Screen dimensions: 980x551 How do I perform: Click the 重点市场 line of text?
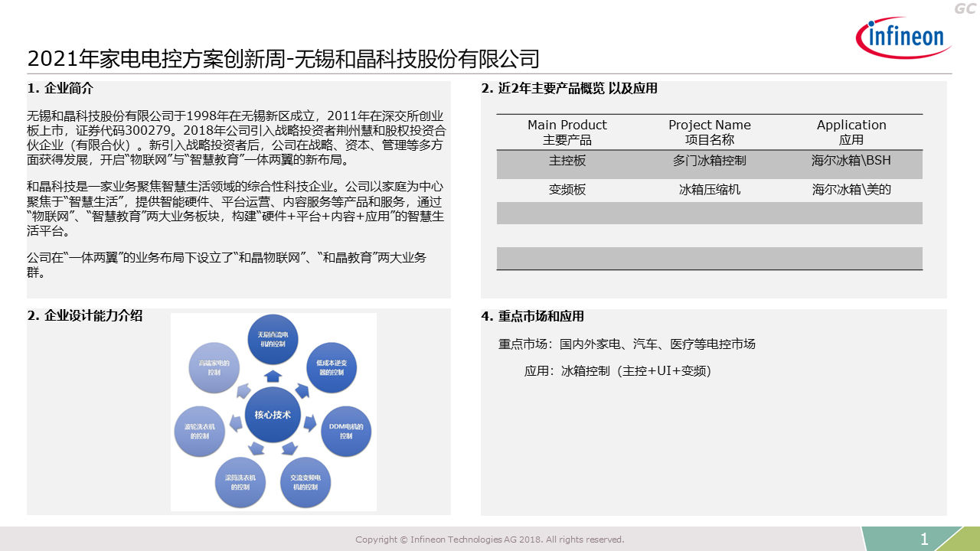627,344
